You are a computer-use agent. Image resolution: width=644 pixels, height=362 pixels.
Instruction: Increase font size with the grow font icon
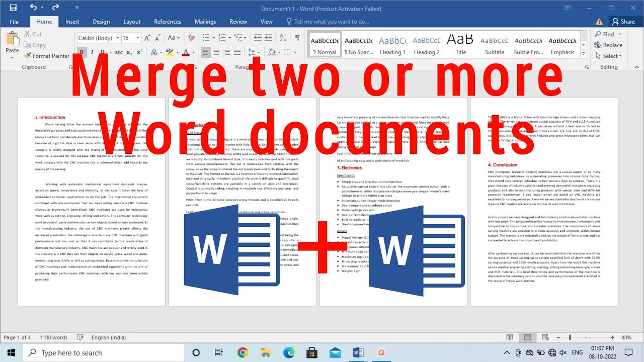point(147,38)
